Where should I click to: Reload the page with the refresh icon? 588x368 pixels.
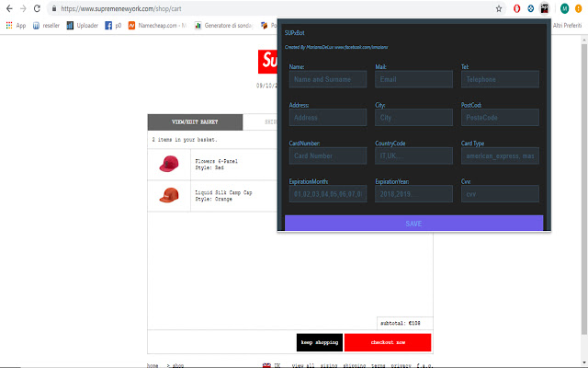(37, 8)
